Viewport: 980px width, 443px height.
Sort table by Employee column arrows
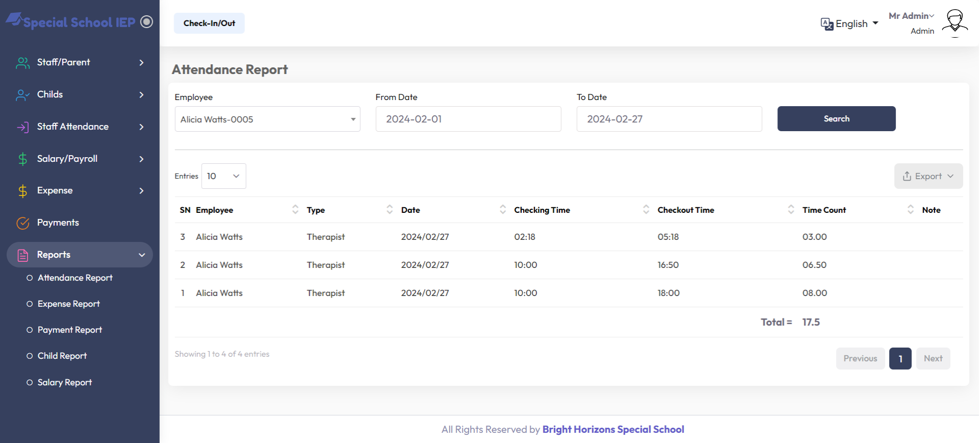pos(295,210)
